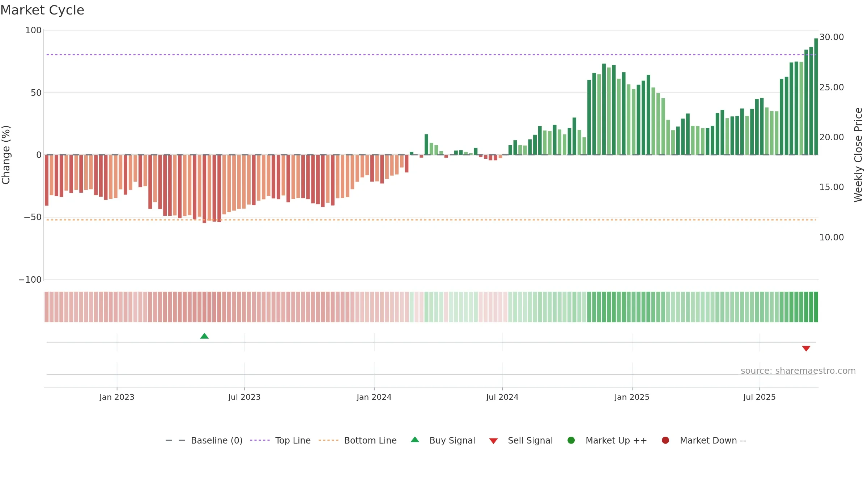
Task: Click the green circle icon in legend
Action: (571, 440)
